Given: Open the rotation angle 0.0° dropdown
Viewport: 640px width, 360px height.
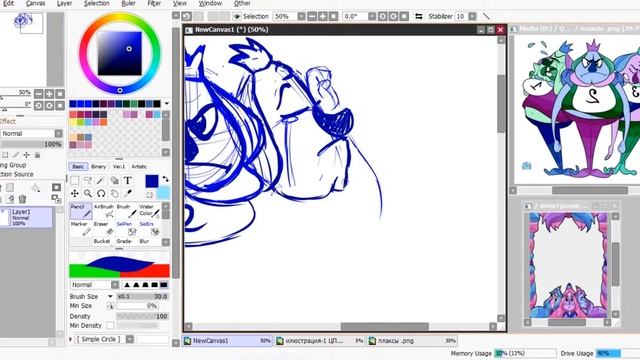Looking at the screenshot, I should [x=372, y=16].
